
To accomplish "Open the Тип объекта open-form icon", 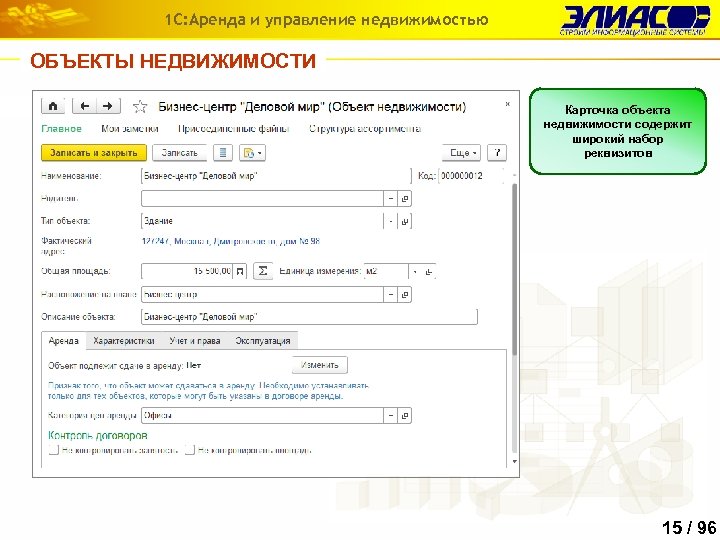I will coord(405,222).
